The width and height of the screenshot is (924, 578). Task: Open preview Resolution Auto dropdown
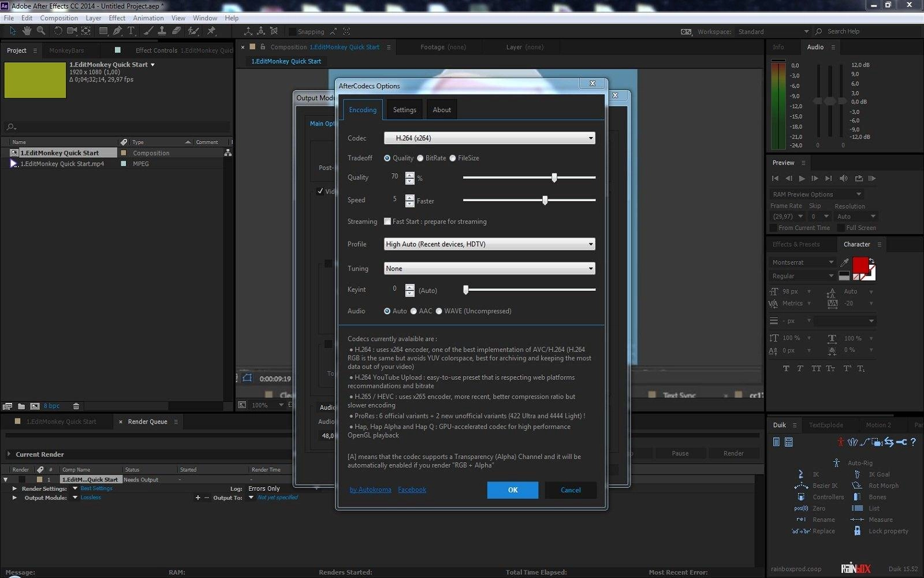[x=856, y=216]
